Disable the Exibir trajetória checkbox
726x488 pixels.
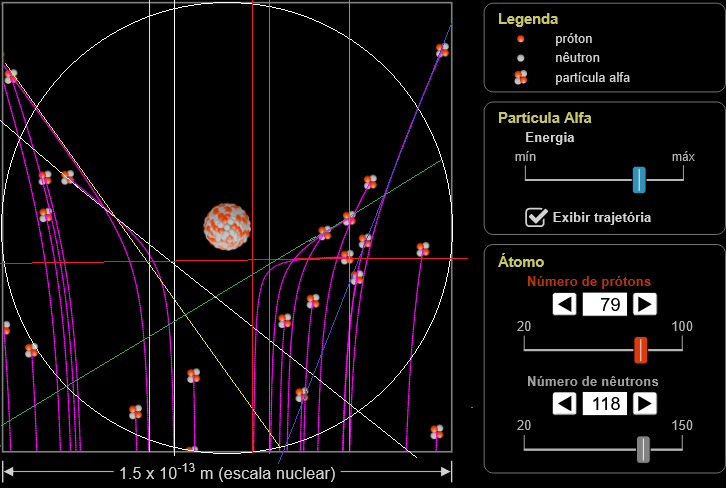(537, 216)
